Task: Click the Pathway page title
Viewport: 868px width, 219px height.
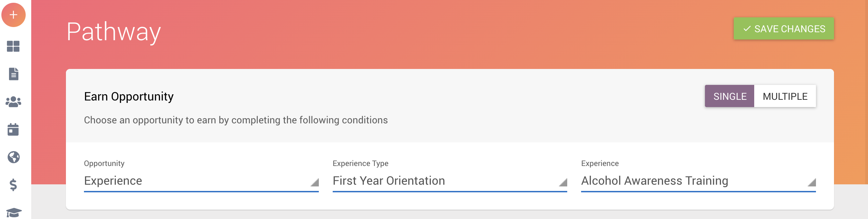Action: 114,32
